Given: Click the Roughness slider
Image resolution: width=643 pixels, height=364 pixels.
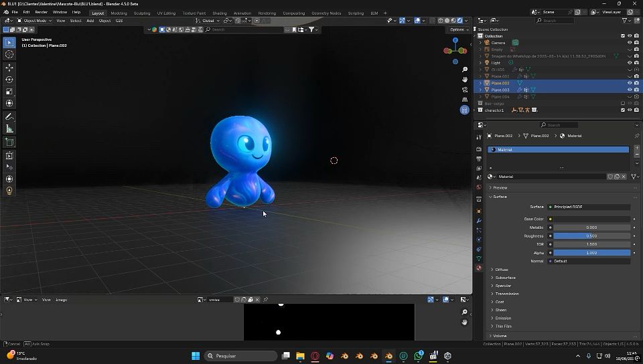Looking at the screenshot, I should click(x=591, y=236).
